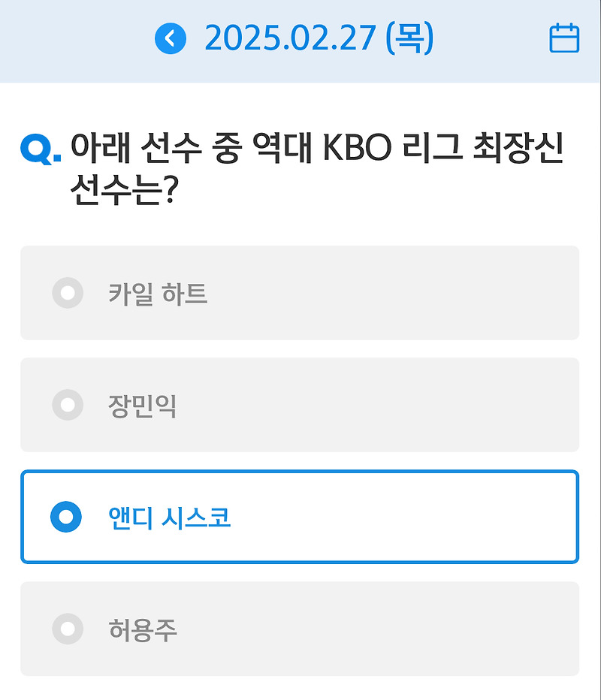Click the 앤디 시스코 answer option
This screenshot has width=601, height=700.
tap(300, 517)
